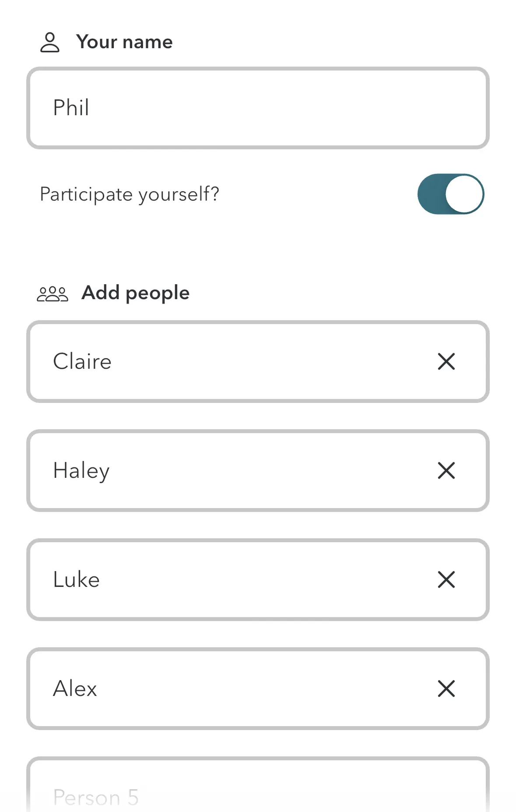Disable the Participate yourself switch

[450, 194]
